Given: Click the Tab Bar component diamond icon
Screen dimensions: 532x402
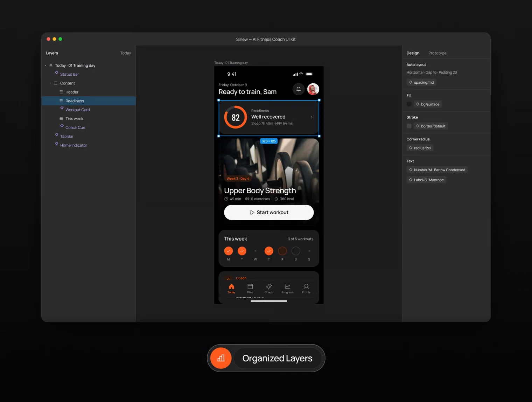Looking at the screenshot, I should pos(56,135).
